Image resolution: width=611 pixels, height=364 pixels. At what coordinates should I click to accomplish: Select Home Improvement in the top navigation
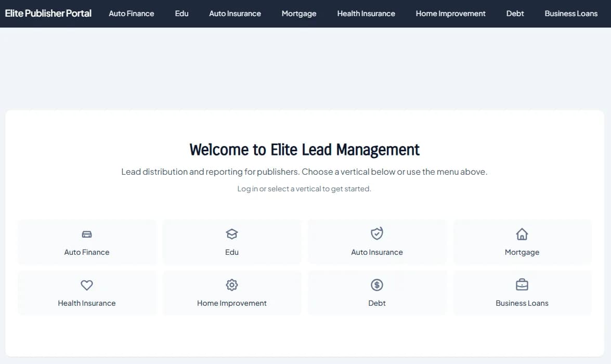pos(450,14)
